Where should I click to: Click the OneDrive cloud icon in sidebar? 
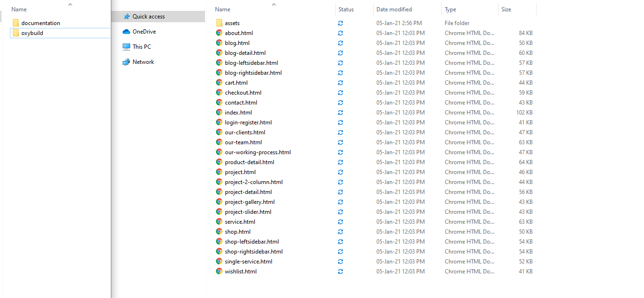[x=126, y=32]
